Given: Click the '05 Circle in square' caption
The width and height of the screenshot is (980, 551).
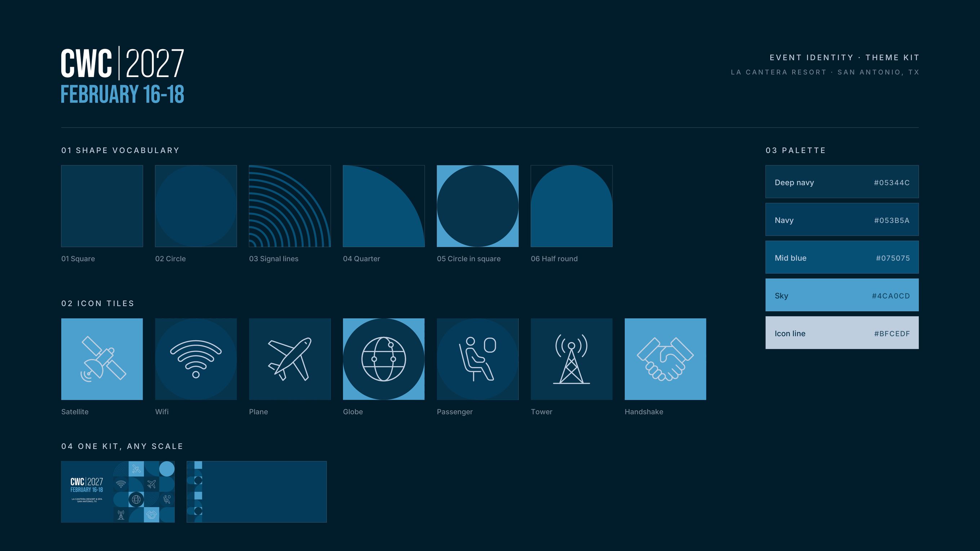Looking at the screenshot, I should tap(469, 259).
